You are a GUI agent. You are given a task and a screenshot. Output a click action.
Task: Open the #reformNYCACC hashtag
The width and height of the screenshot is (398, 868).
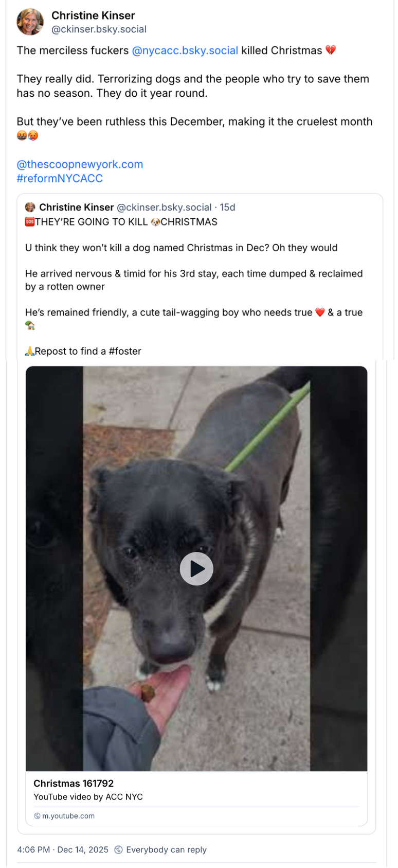point(60,178)
